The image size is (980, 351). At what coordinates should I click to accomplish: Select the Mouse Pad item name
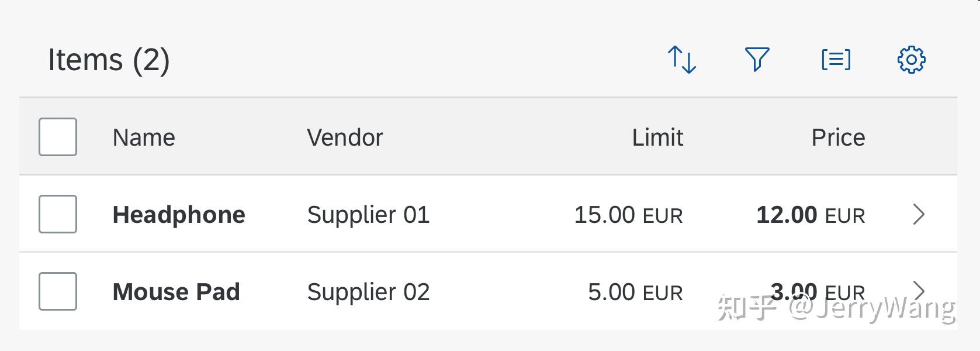pyautogui.click(x=176, y=291)
